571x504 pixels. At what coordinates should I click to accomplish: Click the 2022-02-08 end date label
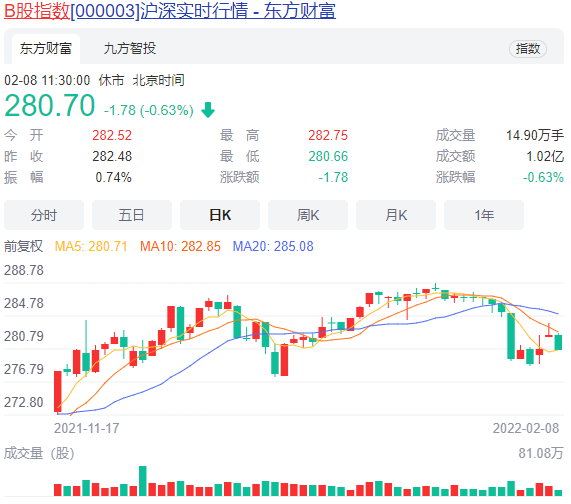point(526,428)
